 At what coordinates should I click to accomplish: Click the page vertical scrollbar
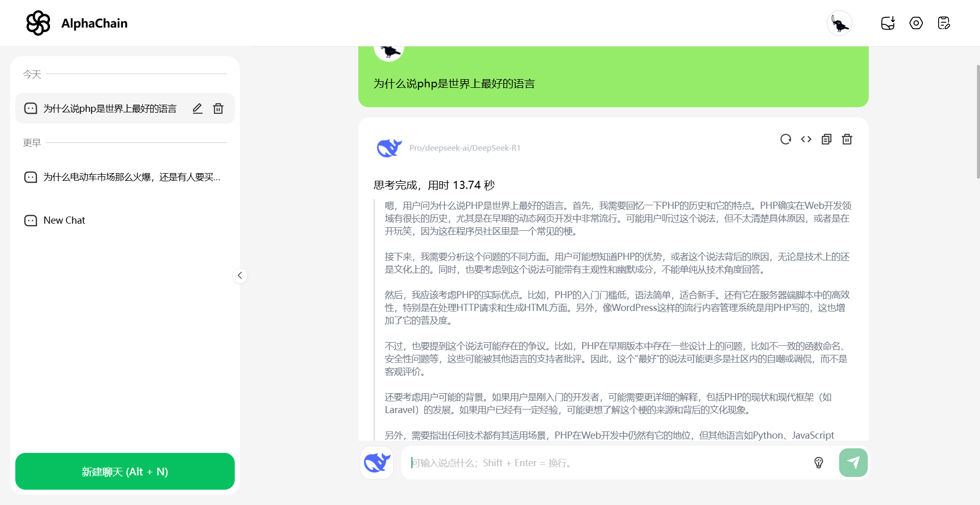(x=978, y=122)
